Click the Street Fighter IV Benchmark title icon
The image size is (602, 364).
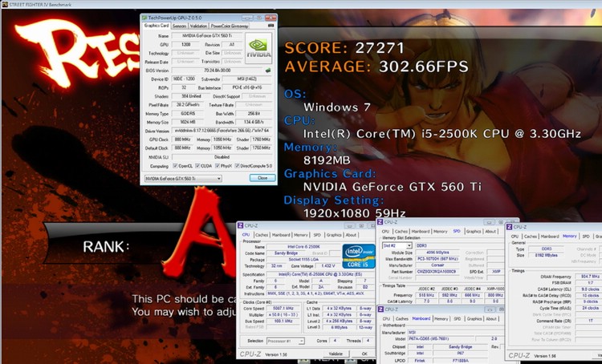point(5,4)
